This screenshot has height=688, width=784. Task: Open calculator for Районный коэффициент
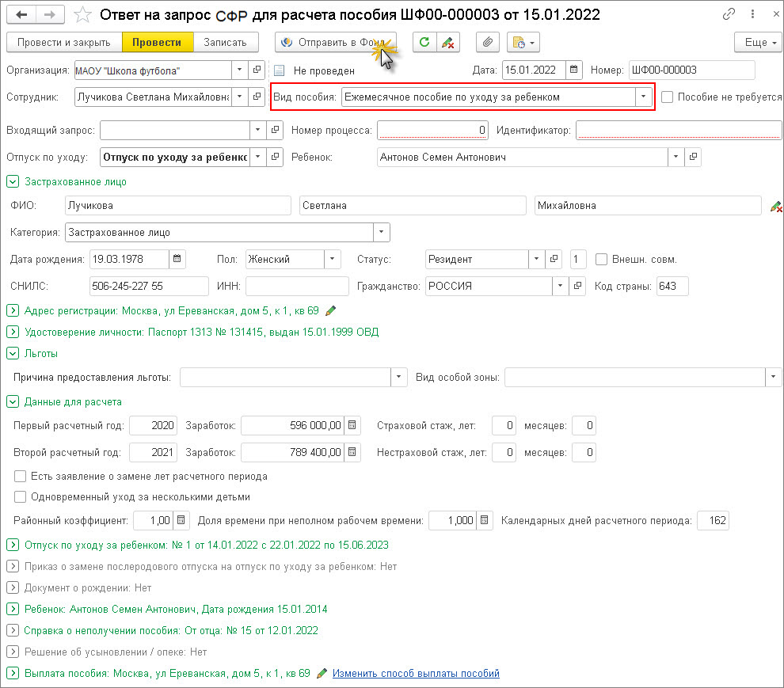(x=181, y=520)
